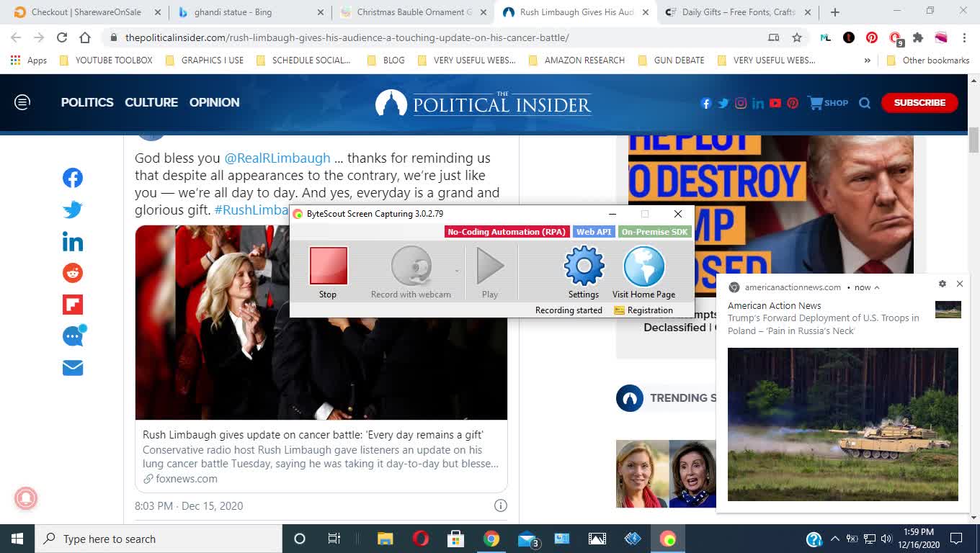Open GUN DEBATE bookmark folder
980x553 pixels.
672,60
